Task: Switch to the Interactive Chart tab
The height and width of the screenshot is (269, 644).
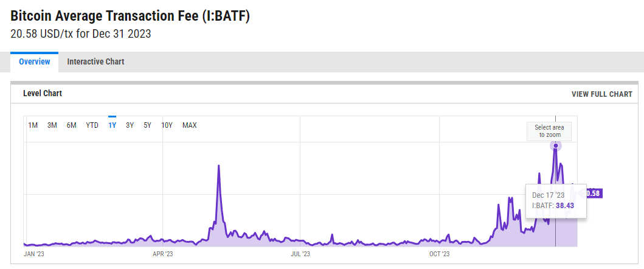Action: coord(95,61)
